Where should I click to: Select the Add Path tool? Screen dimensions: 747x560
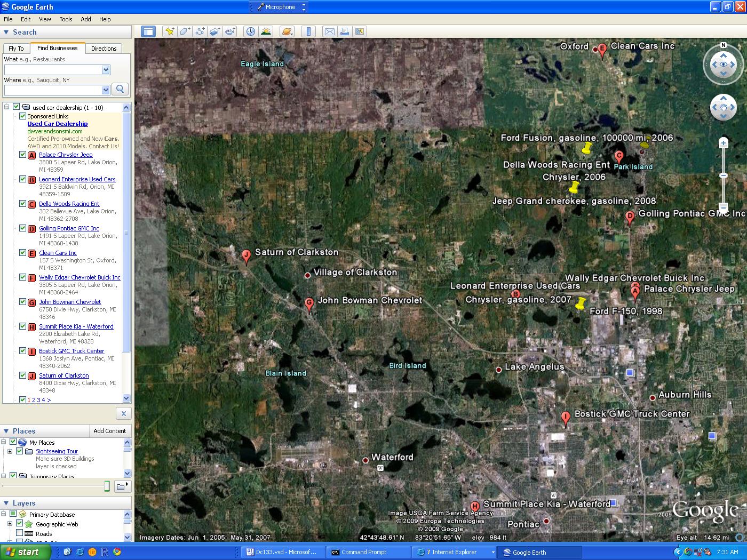coord(200,31)
